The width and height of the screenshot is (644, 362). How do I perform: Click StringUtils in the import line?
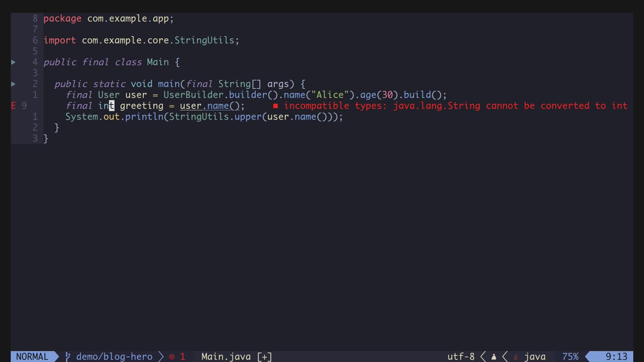pyautogui.click(x=204, y=40)
